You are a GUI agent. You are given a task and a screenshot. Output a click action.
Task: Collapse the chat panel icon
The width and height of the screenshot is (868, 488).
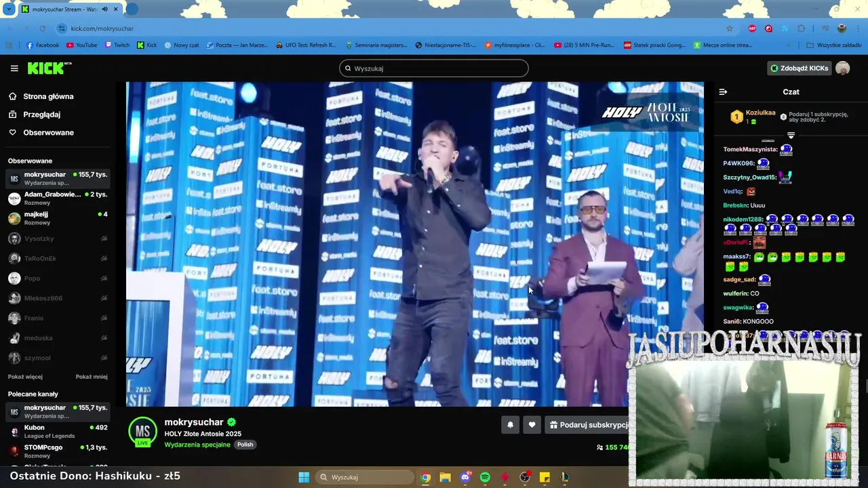723,91
